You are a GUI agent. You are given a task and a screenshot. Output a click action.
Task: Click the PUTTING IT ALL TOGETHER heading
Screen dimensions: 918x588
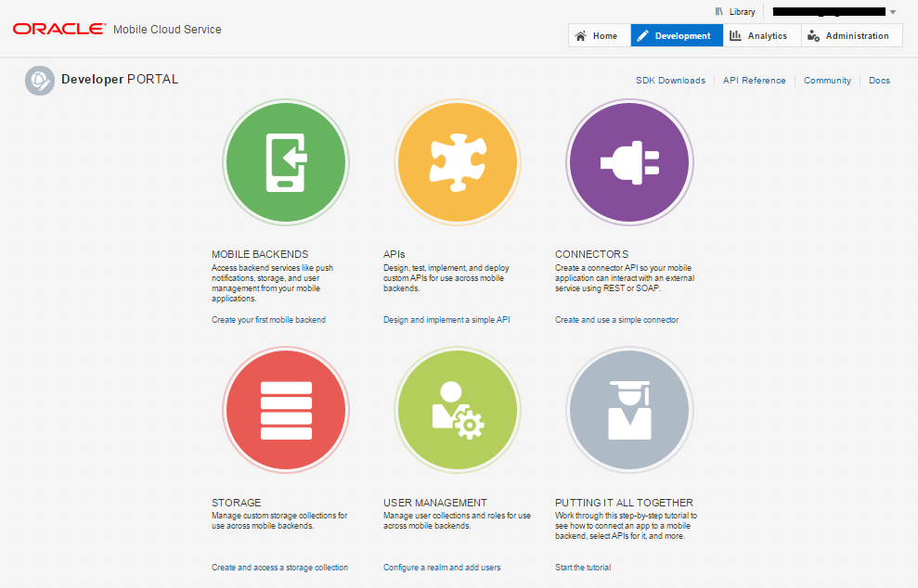point(624,503)
